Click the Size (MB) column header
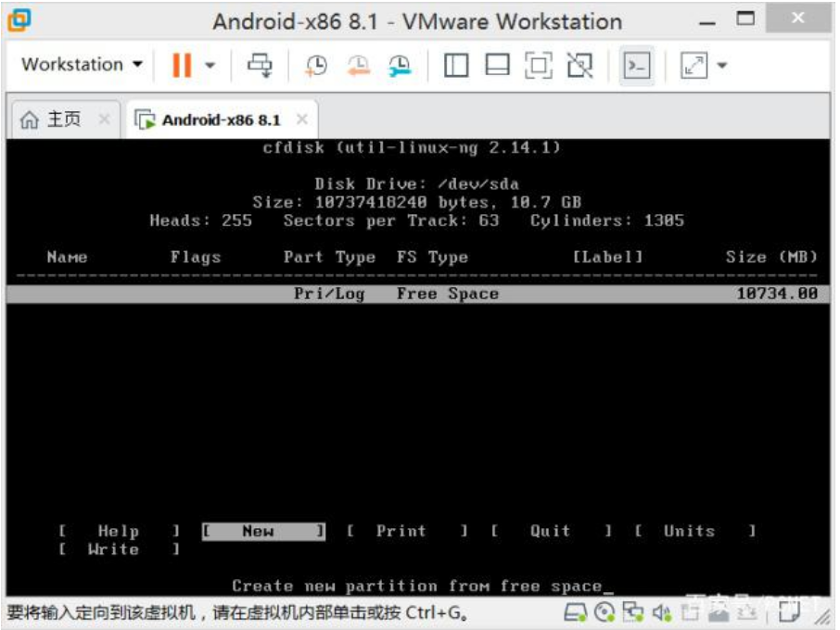Image resolution: width=840 pixels, height=630 pixels. tap(771, 258)
